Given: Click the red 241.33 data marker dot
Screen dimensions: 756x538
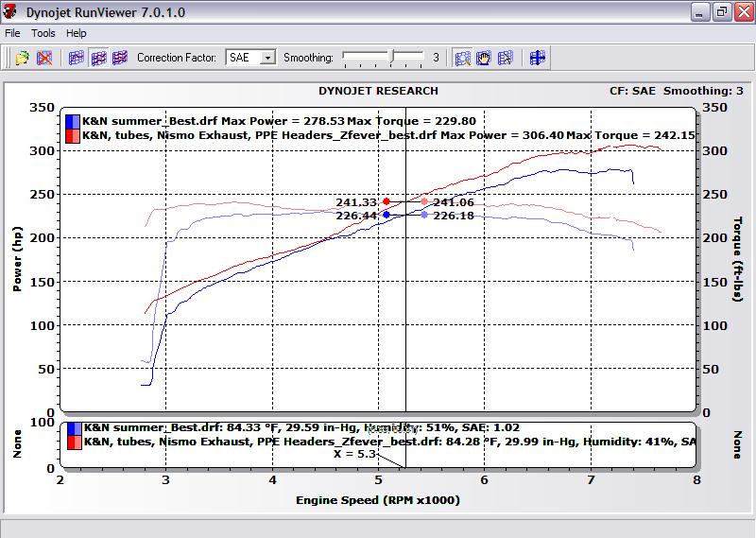Looking at the screenshot, I should pyautogui.click(x=387, y=201).
